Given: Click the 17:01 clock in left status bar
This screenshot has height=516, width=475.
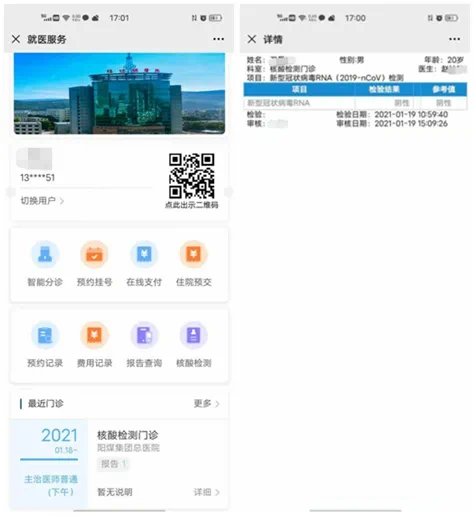Looking at the screenshot, I should pyautogui.click(x=119, y=18).
